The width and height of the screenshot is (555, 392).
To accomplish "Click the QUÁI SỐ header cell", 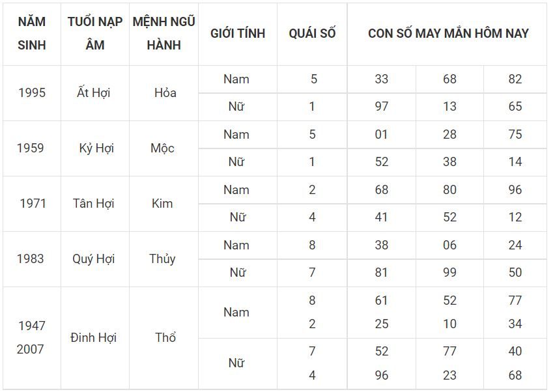I will pos(312,34).
